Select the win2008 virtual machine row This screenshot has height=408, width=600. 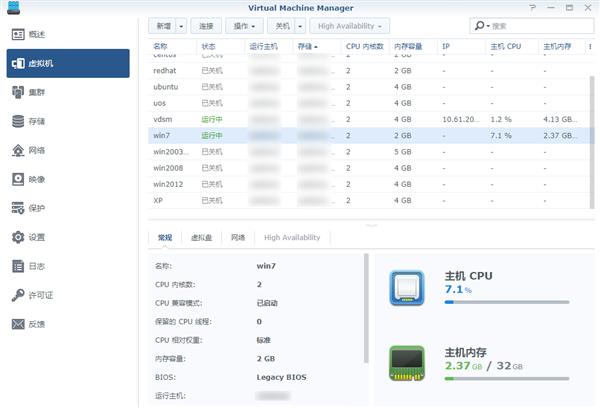pos(369,168)
